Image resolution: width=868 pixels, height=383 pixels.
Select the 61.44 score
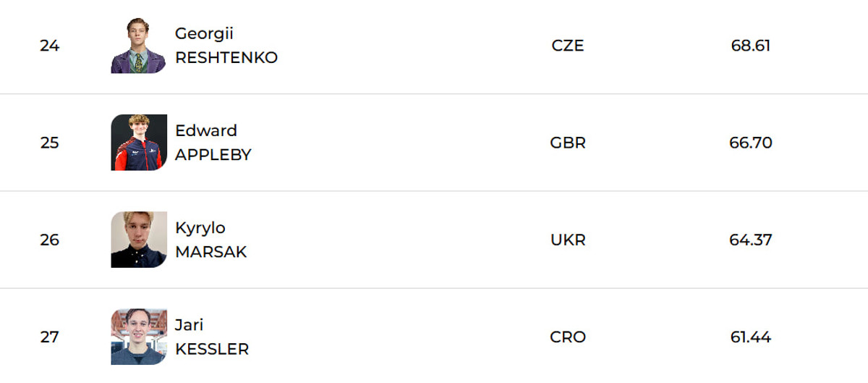tap(750, 337)
